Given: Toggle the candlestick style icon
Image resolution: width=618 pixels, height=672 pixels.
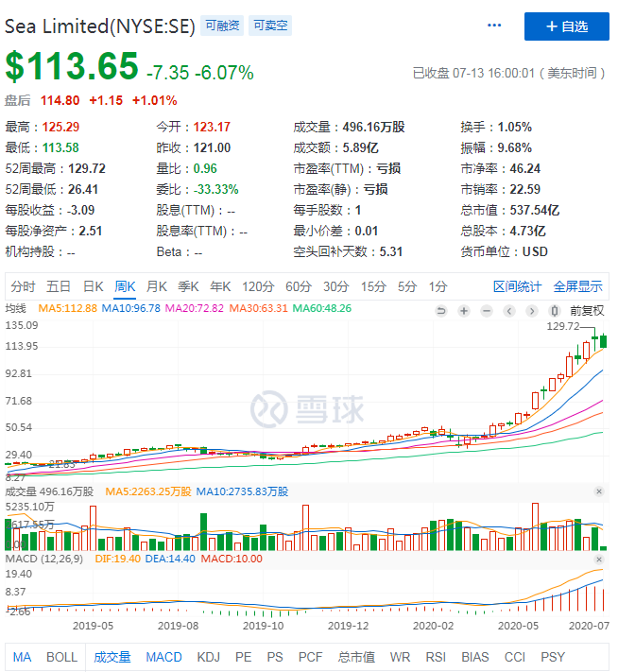Looking at the screenshot, I should tap(554, 310).
